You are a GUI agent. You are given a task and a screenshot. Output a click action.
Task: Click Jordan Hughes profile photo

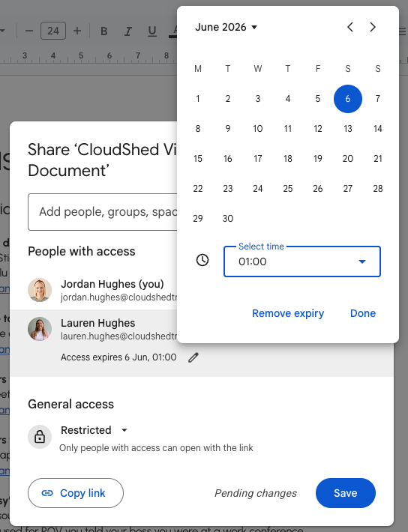(40, 290)
